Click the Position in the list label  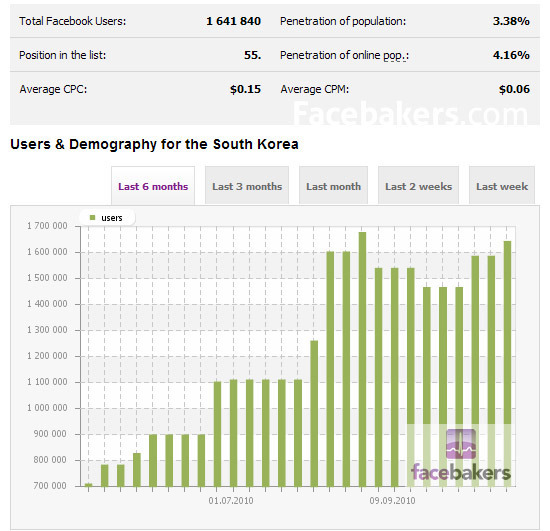(x=62, y=55)
